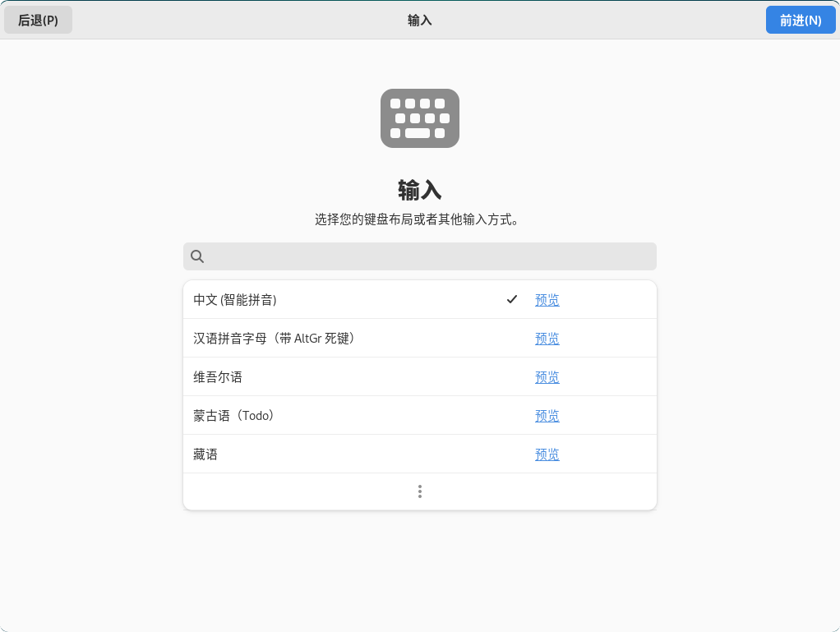Screen dimensions: 840x632
Task: Open the 预览 preview for 维吾尔语
Action: (547, 377)
